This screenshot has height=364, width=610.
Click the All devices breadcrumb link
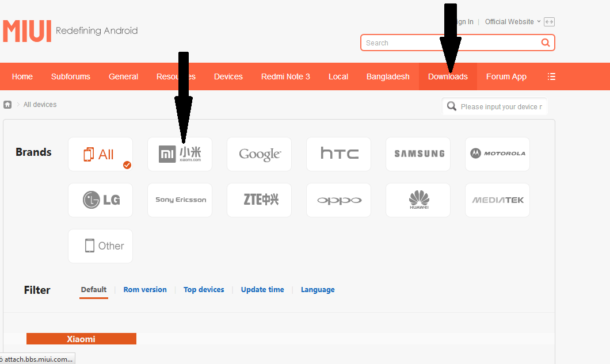(x=40, y=105)
